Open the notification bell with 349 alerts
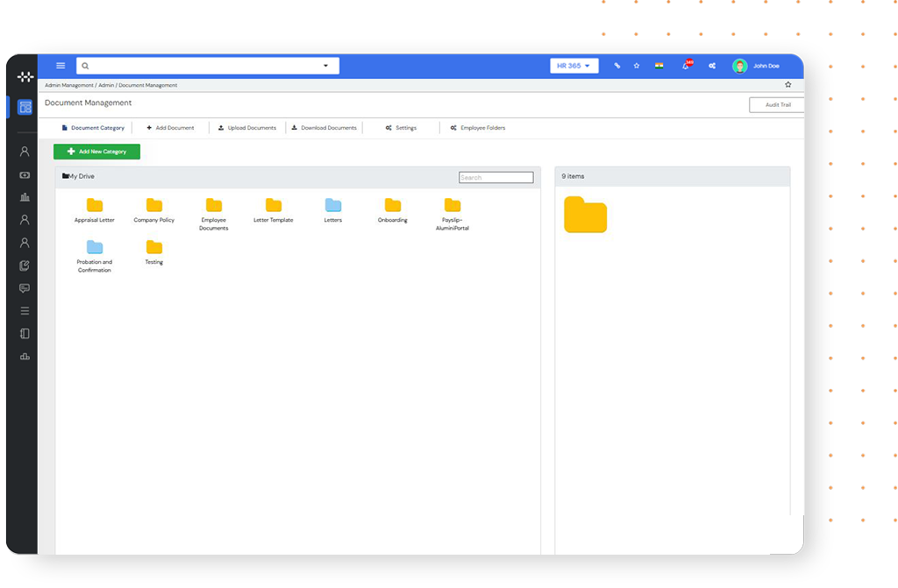The image size is (898, 588). tap(687, 66)
